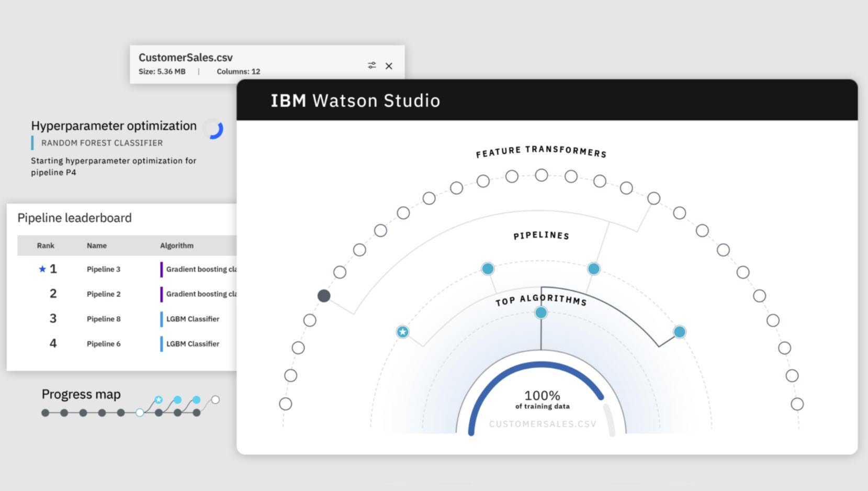The width and height of the screenshot is (868, 491).
Task: Close the CustomerSales.csv card
Action: (x=389, y=66)
